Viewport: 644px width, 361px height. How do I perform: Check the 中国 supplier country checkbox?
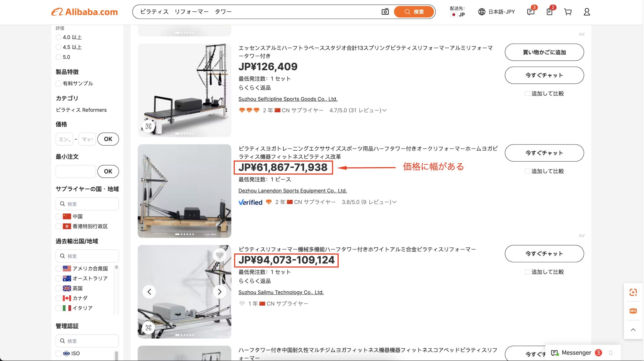click(x=58, y=216)
